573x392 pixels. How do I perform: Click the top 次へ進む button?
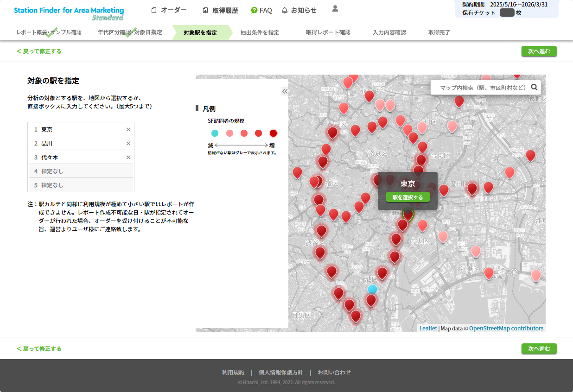[539, 51]
